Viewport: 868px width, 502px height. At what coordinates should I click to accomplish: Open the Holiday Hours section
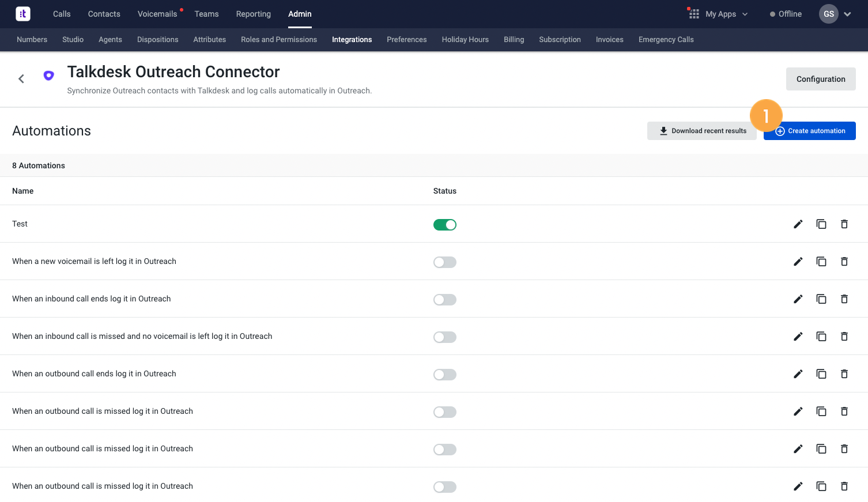pos(465,40)
